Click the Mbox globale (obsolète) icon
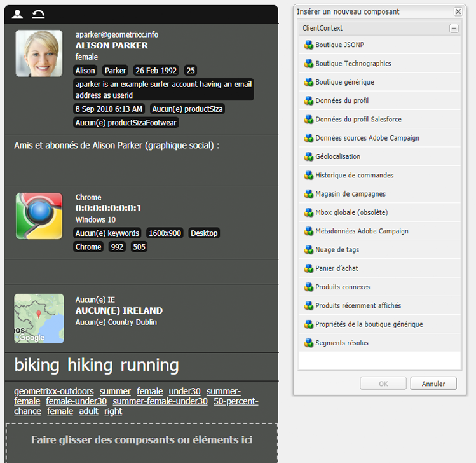This screenshot has width=476, height=463. tap(309, 212)
